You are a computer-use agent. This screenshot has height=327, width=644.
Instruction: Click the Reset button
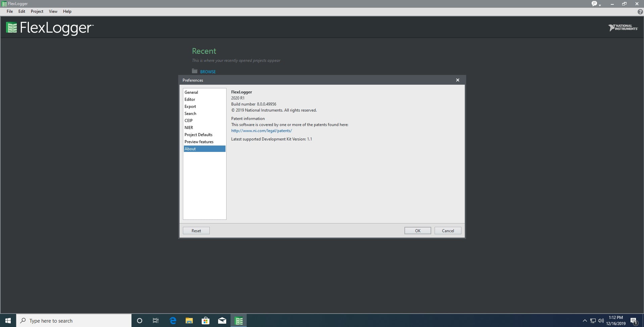click(x=196, y=231)
